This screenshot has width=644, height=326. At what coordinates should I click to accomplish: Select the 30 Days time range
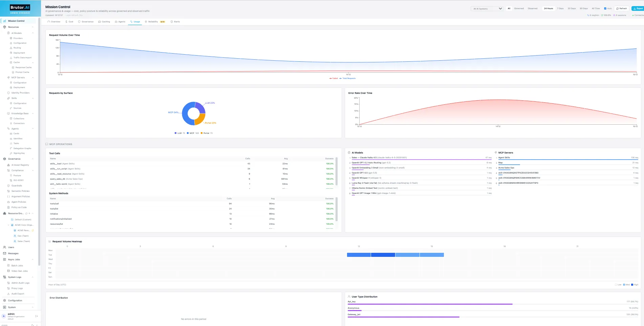pyautogui.click(x=572, y=8)
